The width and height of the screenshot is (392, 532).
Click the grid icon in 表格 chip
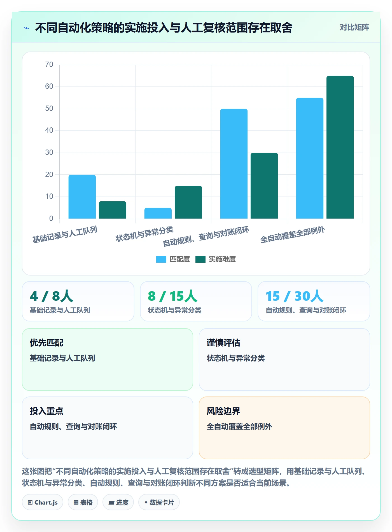click(x=76, y=503)
